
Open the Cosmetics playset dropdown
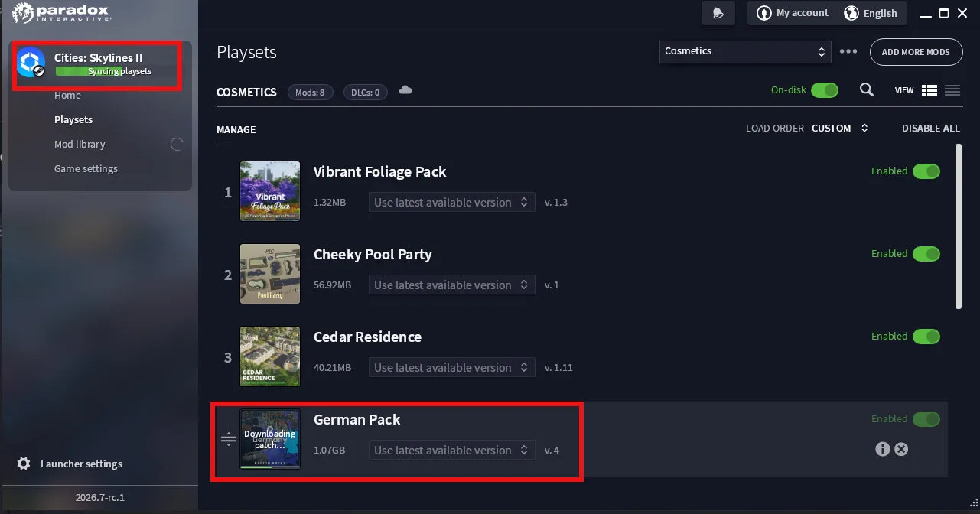click(x=745, y=51)
